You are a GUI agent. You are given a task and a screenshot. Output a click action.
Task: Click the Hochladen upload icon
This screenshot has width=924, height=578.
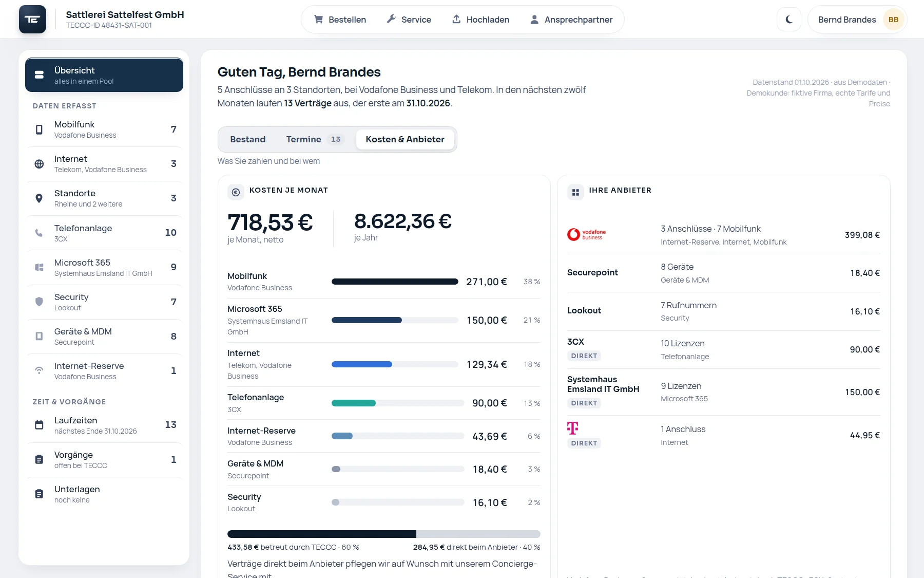pos(456,19)
